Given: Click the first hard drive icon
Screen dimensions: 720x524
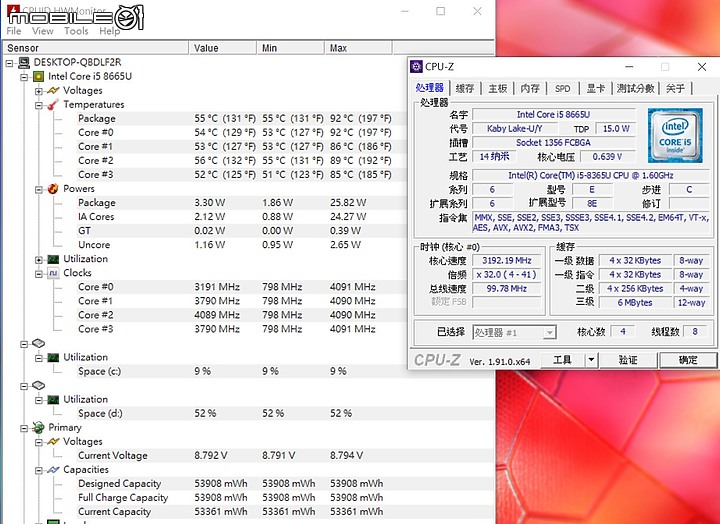Looking at the screenshot, I should tap(39, 343).
